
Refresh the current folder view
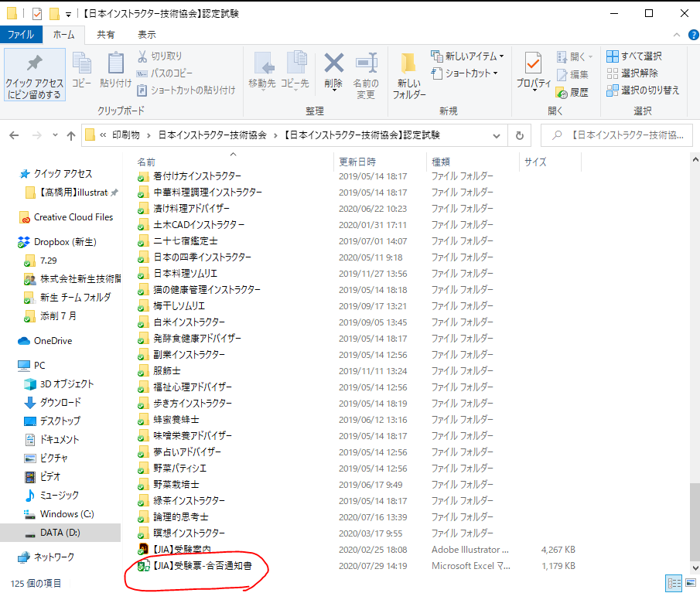click(x=519, y=135)
